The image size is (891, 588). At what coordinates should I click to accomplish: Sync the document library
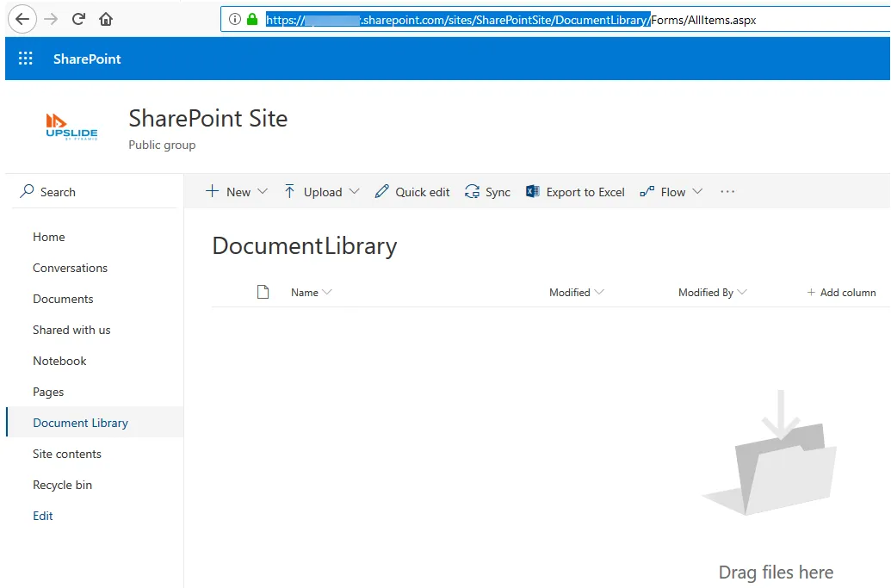(x=487, y=192)
